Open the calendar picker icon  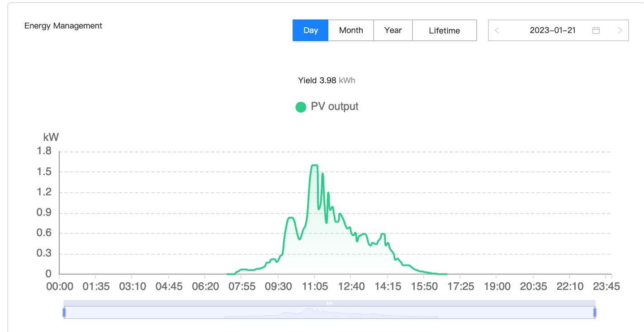tap(596, 30)
